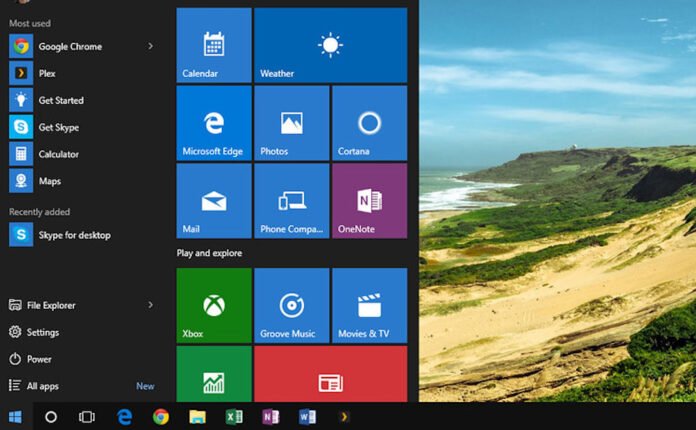Open OneNote from the taskbar
Screen dimensions: 696x430
click(x=270, y=417)
